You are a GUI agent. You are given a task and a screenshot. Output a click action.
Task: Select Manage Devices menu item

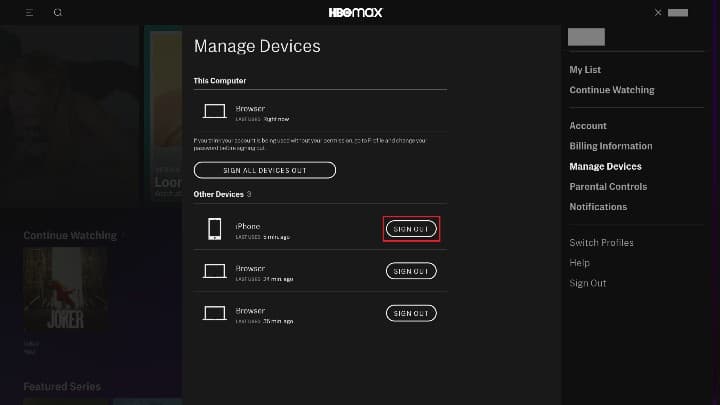pos(605,166)
